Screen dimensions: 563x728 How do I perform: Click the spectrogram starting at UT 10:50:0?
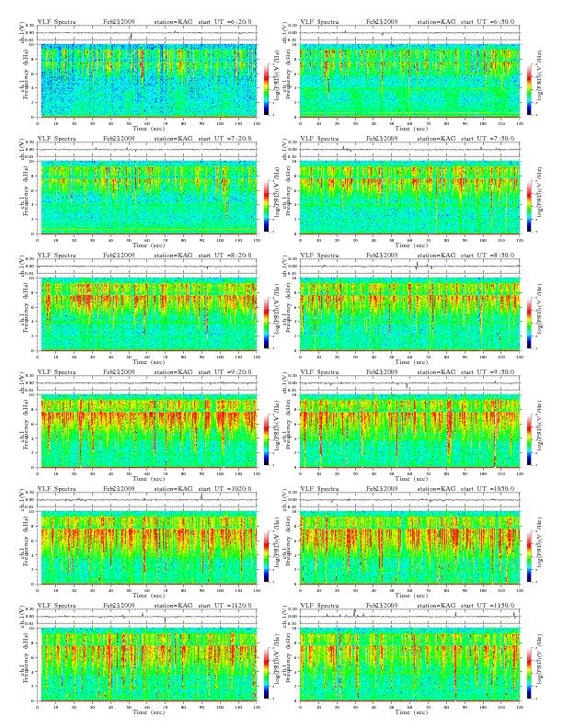click(409, 548)
